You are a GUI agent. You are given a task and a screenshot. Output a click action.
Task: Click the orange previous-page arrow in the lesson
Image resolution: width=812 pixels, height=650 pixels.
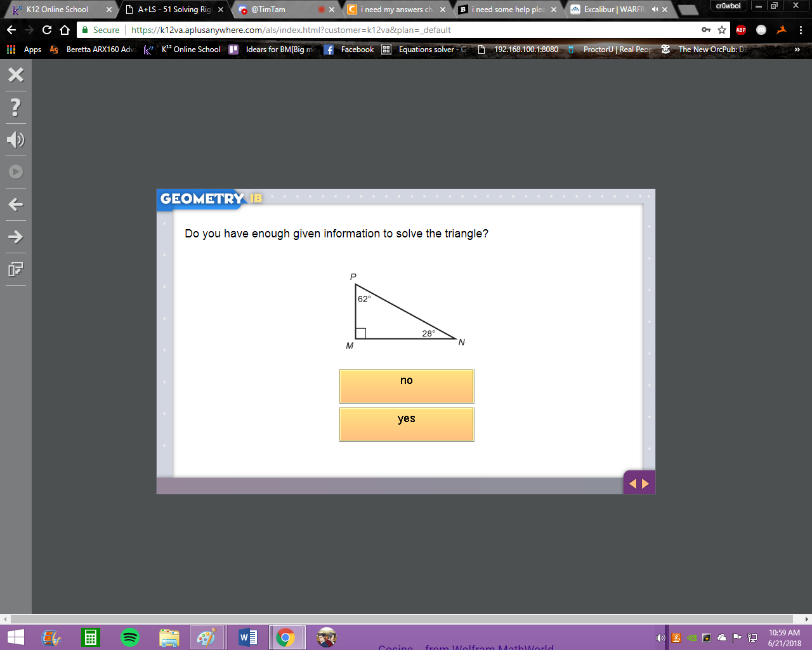pyautogui.click(x=632, y=484)
